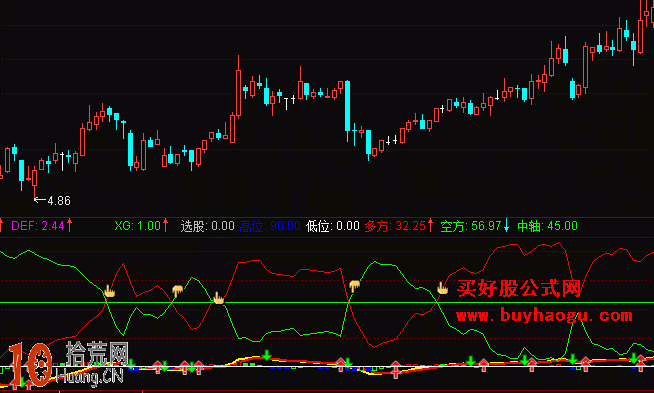Click the DEF: 2.44 indicator value
The height and width of the screenshot is (393, 654).
pyautogui.click(x=38, y=226)
